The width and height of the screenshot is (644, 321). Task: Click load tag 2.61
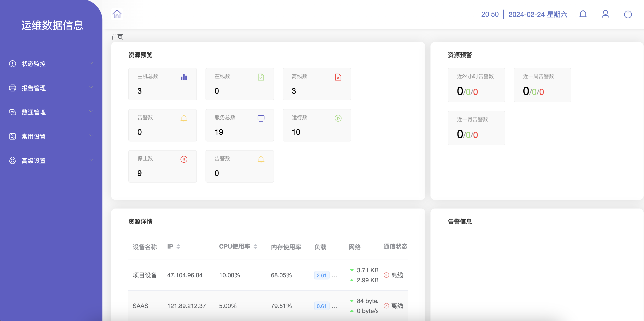click(322, 275)
